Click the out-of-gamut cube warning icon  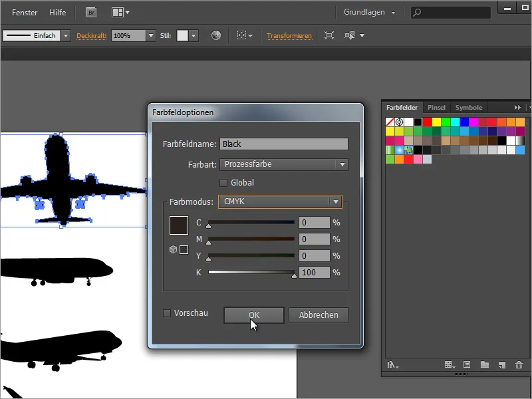173,250
